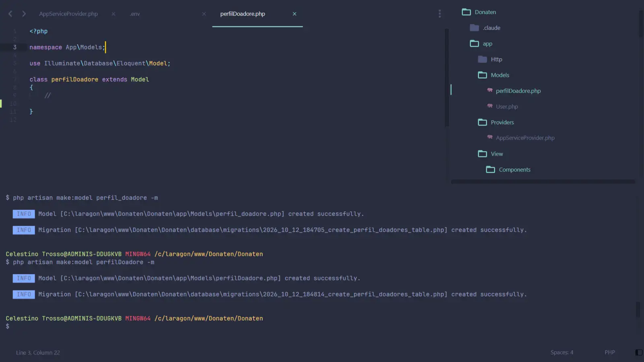Toggle the side bar icon in status bar
Image resolution: width=644 pixels, height=362 pixels.
[639, 352]
